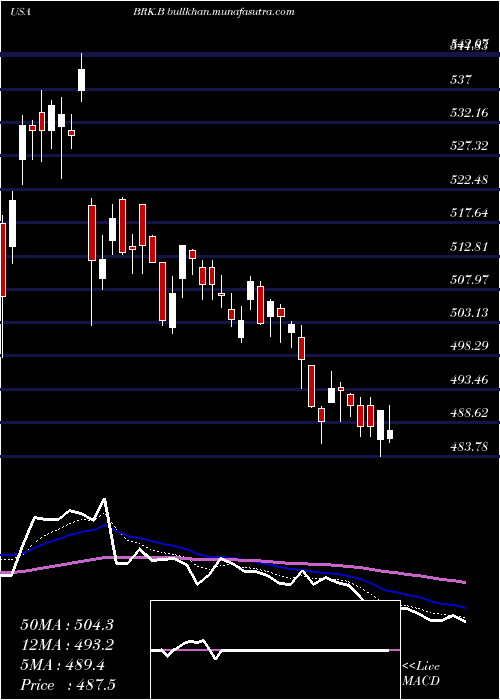Select the 532.16 price level label
The width and height of the screenshot is (500, 700).
470,112
